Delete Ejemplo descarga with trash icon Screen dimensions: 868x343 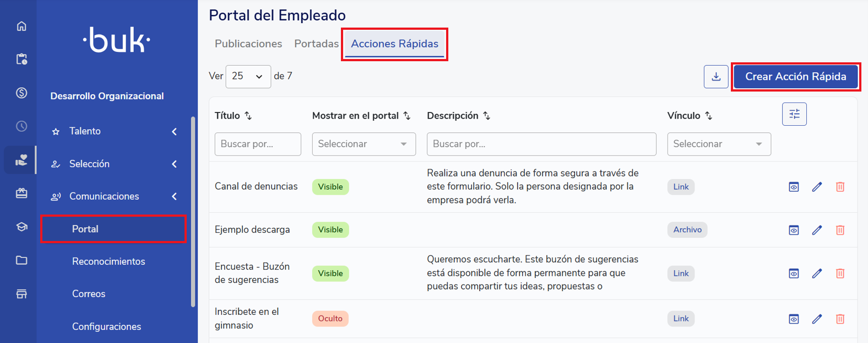[x=840, y=230]
